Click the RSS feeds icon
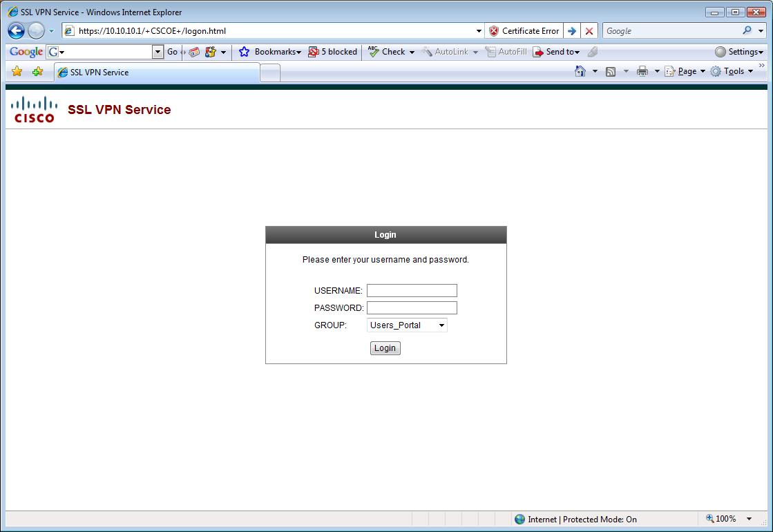 [611, 71]
